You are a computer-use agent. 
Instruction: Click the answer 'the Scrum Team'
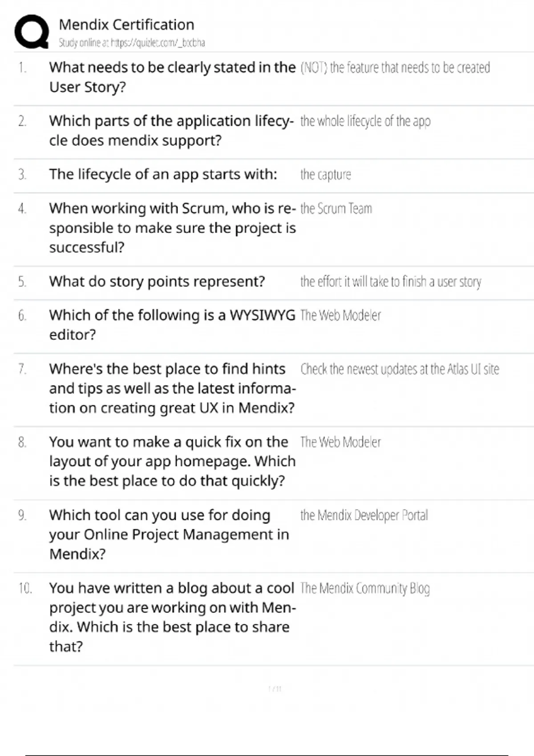[336, 209]
